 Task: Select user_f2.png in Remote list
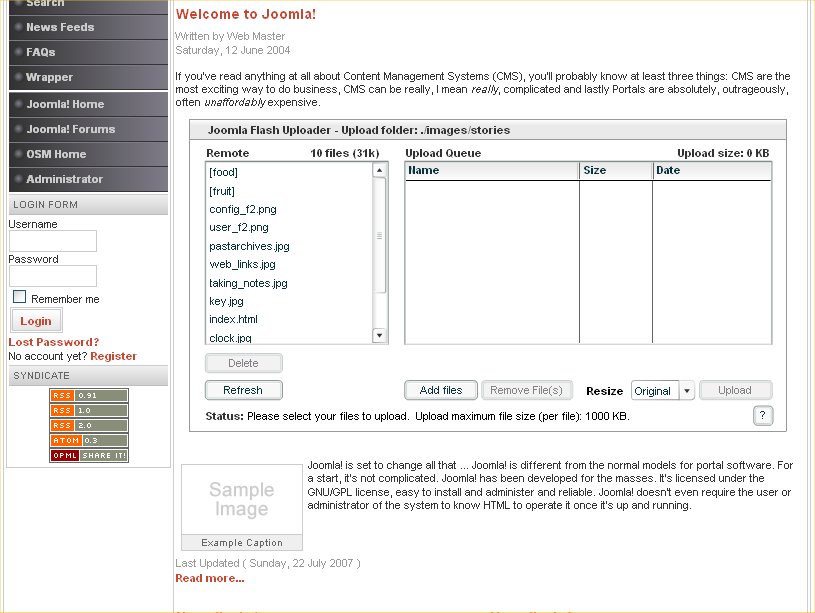(x=288, y=227)
